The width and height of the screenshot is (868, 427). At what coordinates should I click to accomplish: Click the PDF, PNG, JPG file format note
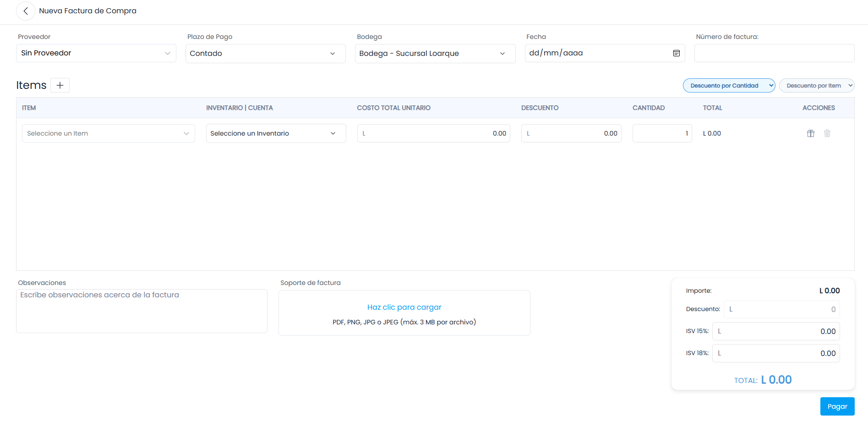[404, 322]
